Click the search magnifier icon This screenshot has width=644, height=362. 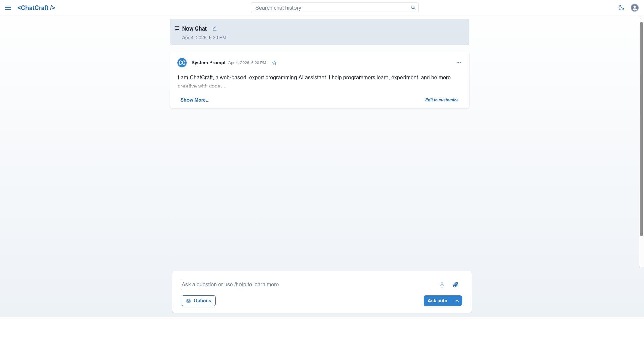[413, 8]
